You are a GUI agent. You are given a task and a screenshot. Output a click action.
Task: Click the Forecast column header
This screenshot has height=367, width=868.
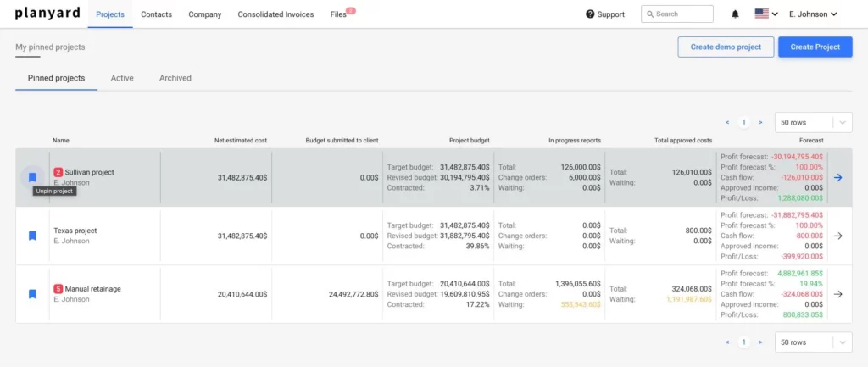[x=811, y=141]
